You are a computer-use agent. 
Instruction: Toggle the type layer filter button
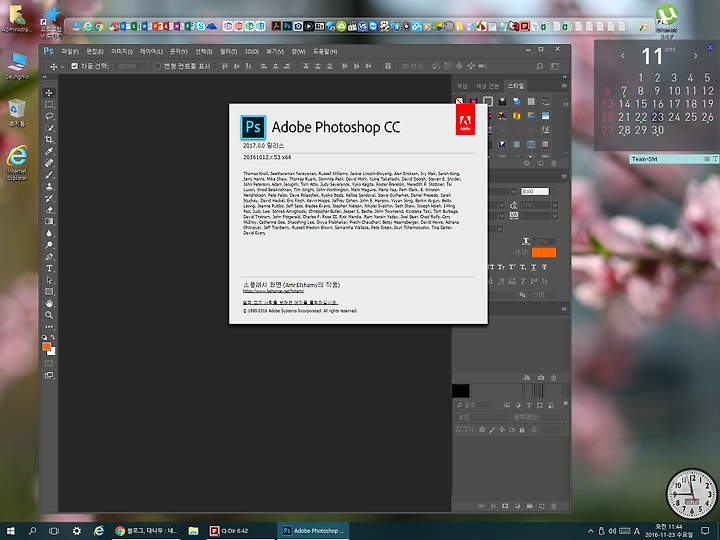(x=529, y=405)
